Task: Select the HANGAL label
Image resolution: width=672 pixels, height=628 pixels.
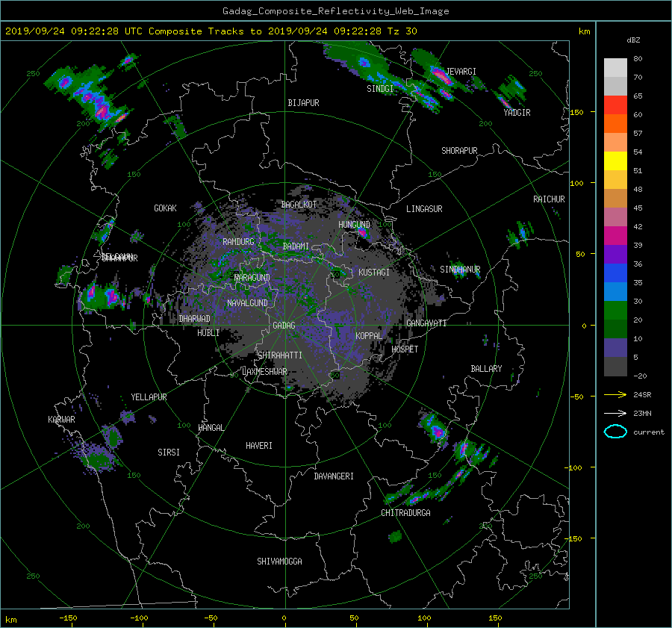Action: click(x=211, y=428)
